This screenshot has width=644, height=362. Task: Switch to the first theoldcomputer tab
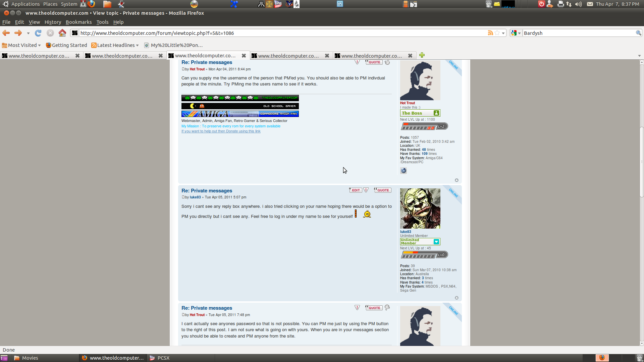point(39,56)
